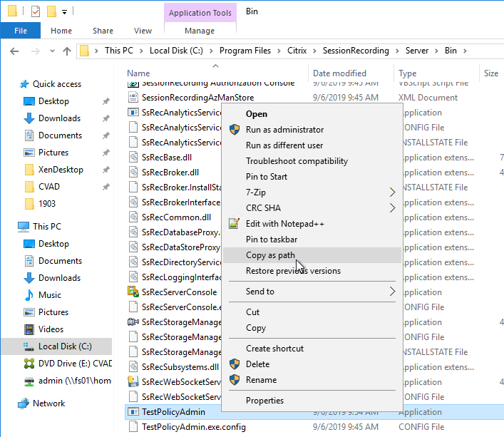Click the Forward navigation arrow
The image size is (504, 437).
(35, 51)
